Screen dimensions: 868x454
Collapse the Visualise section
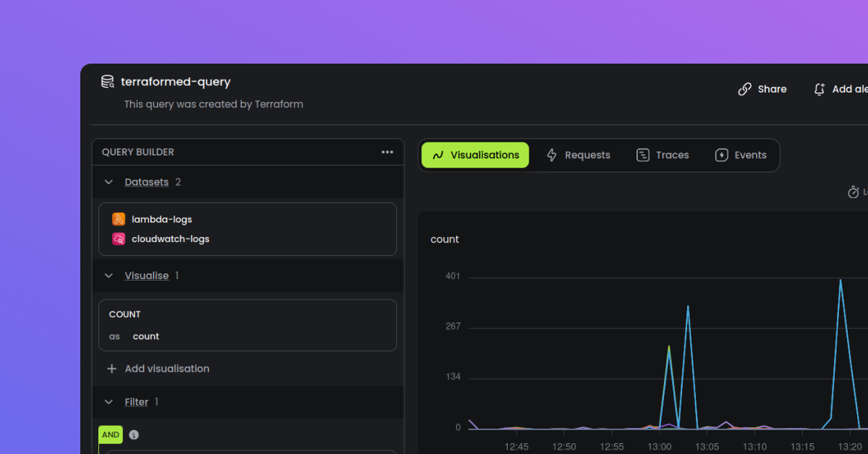pyautogui.click(x=109, y=275)
